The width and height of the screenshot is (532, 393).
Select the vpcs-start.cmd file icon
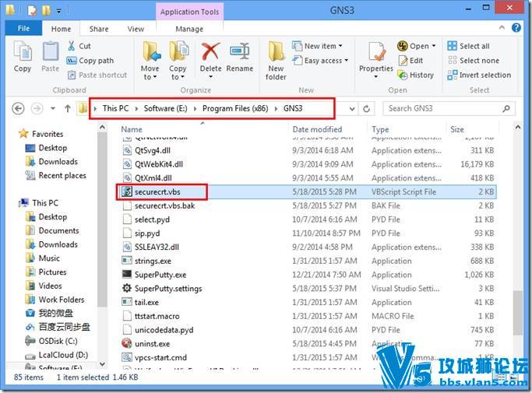[x=127, y=357]
